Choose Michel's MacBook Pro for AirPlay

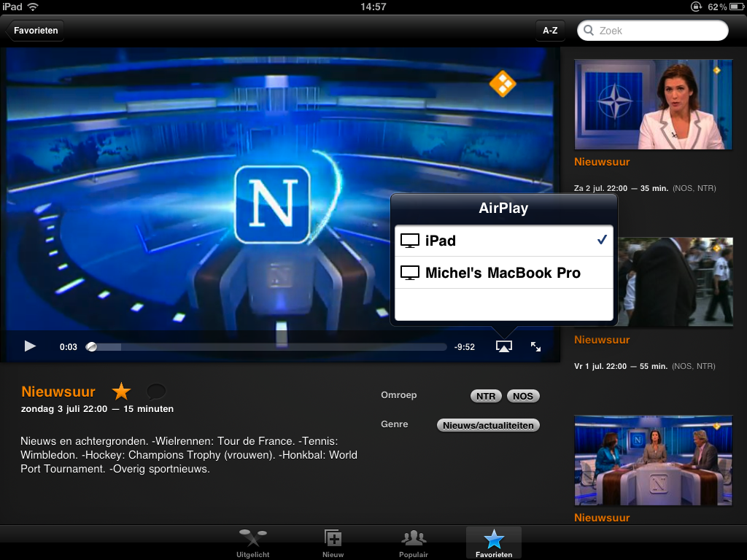[503, 273]
